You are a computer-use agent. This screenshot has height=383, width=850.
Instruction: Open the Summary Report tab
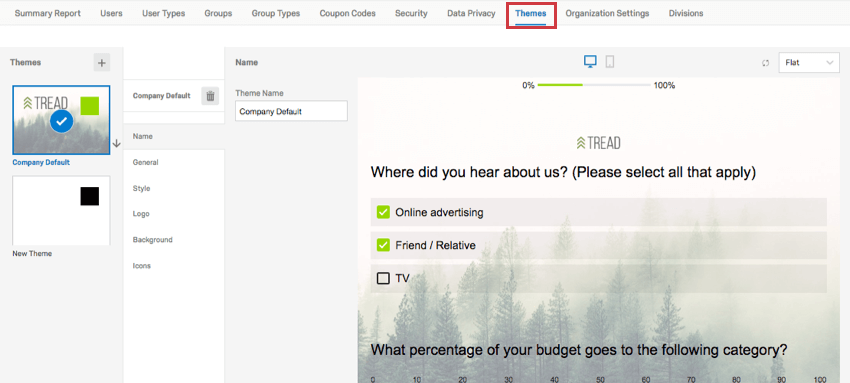click(48, 14)
